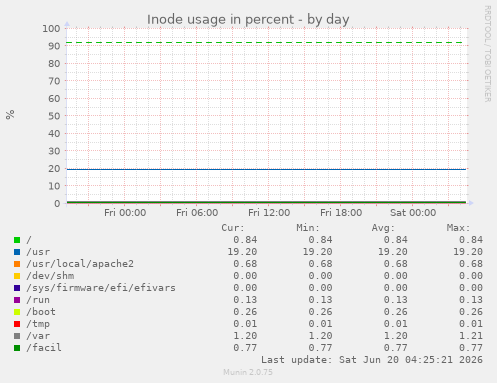497x383 pixels.
Task: Click the % y-axis unit label
Action: pyautogui.click(x=10, y=115)
